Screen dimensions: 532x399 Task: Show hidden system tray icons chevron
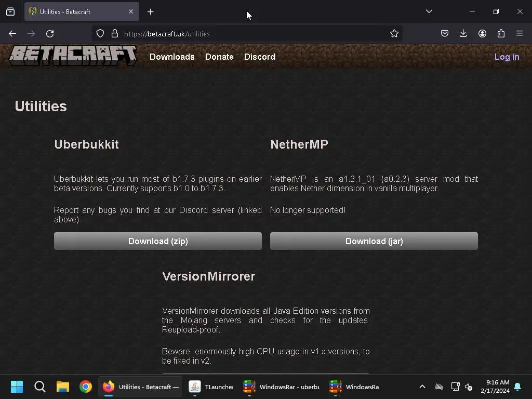click(422, 387)
